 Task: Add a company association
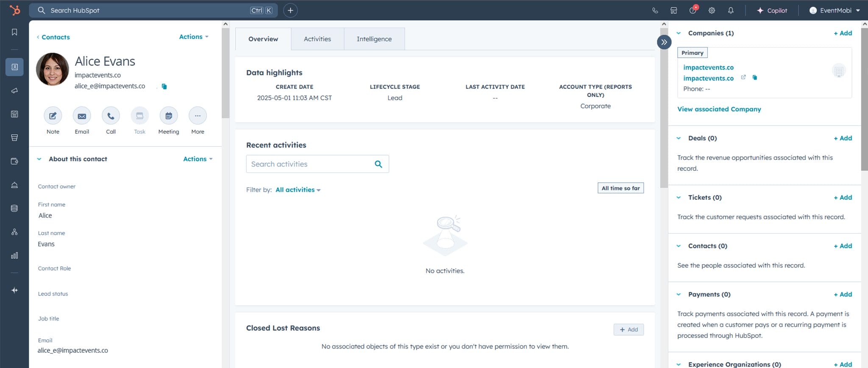843,33
